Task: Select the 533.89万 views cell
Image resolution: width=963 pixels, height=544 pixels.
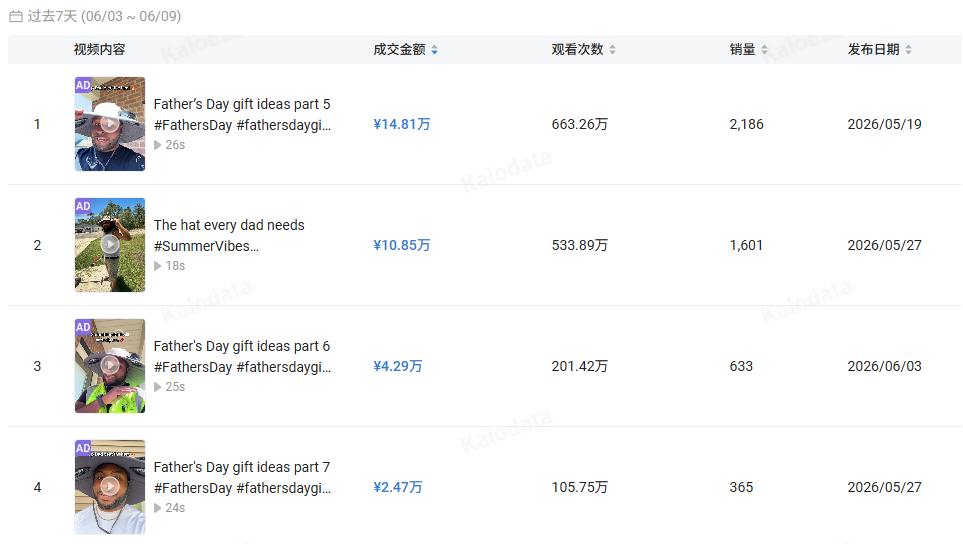Action: pos(580,245)
